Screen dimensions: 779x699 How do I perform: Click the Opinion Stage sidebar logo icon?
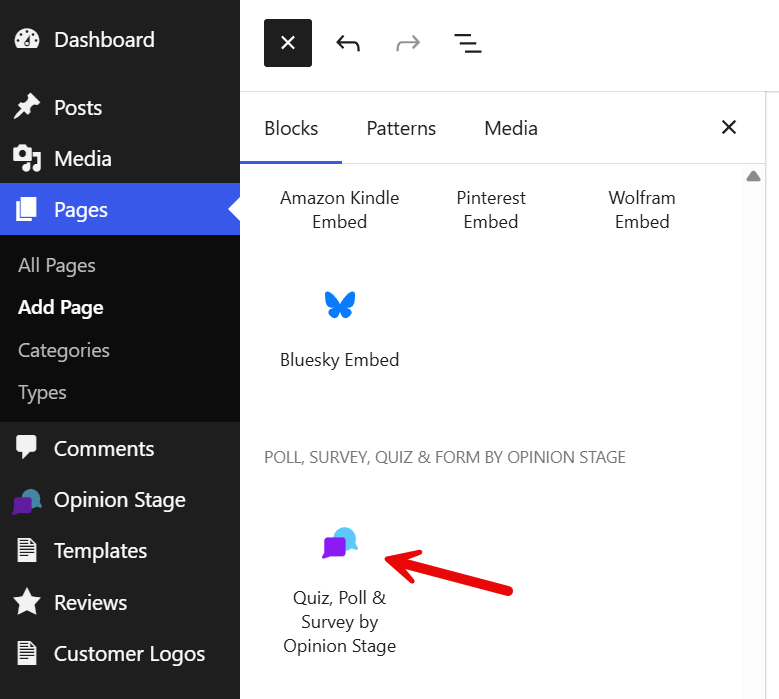coord(27,502)
